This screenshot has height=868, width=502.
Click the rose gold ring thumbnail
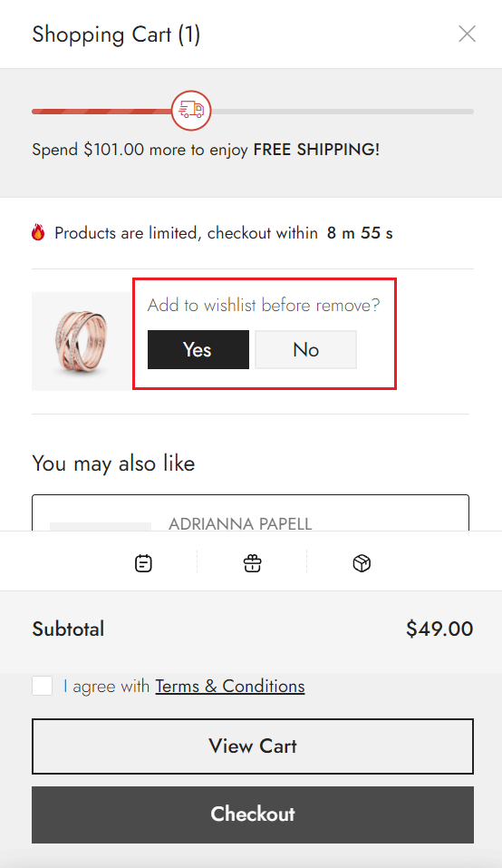pos(82,342)
